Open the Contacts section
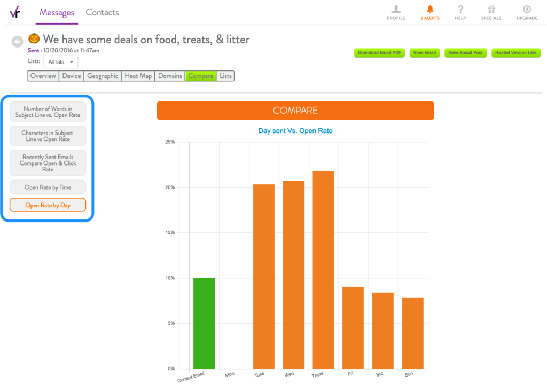The image size is (547, 392). pyautogui.click(x=101, y=12)
